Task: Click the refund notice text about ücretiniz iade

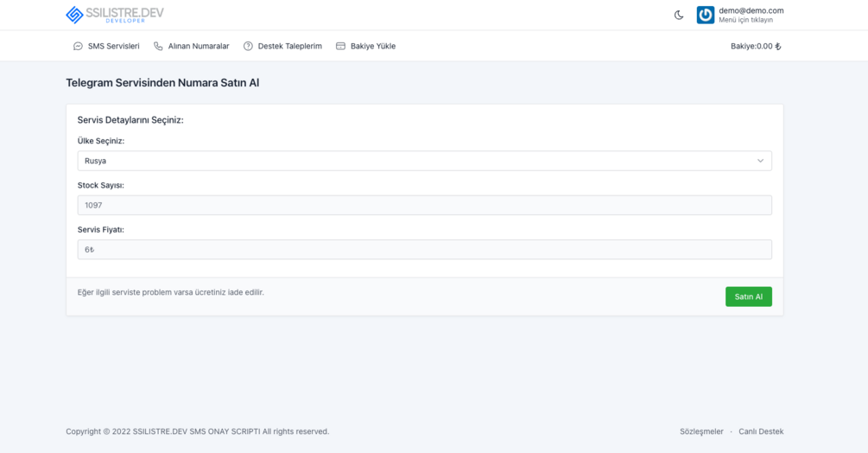Action: tap(170, 292)
